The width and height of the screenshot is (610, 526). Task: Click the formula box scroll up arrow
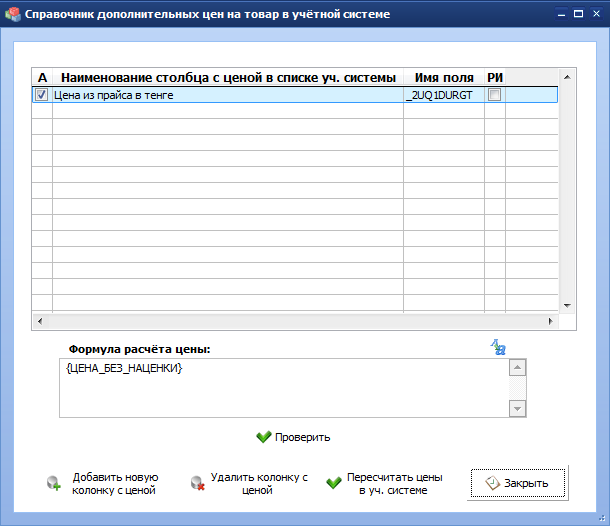tap(517, 368)
